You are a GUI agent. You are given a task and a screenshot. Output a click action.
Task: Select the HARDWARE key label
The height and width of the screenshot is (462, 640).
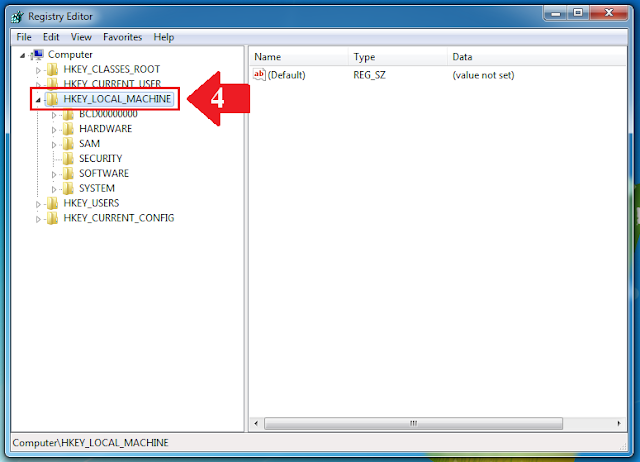coord(105,129)
